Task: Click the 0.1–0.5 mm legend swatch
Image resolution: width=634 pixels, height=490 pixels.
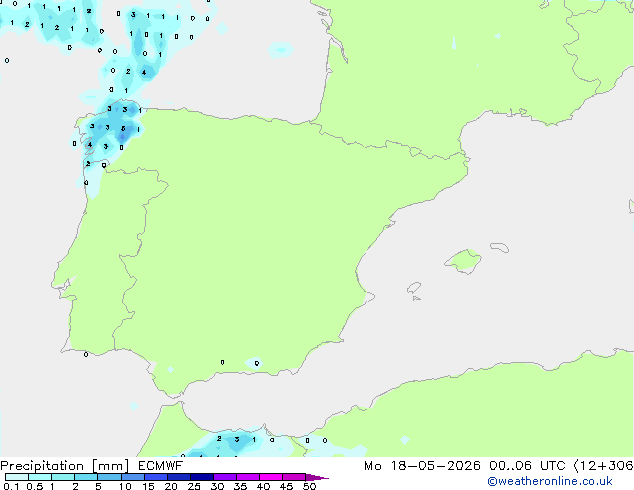Action: pyautogui.click(x=17, y=477)
